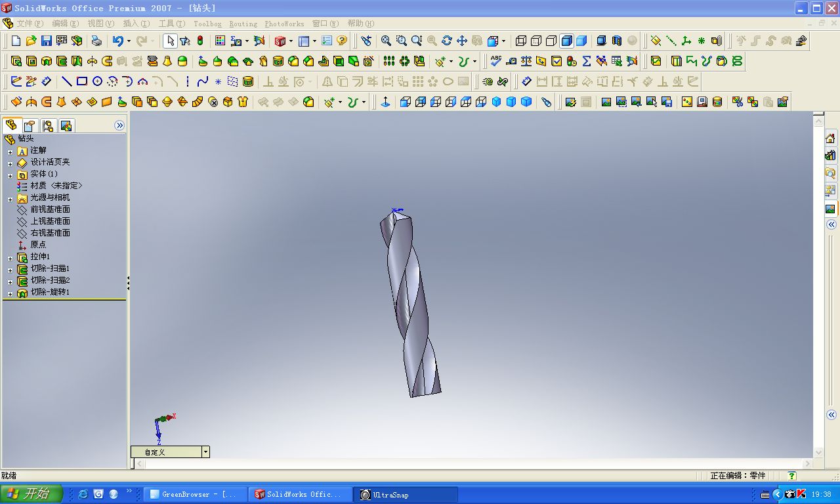Open the 编辑(E) menu

(65, 24)
